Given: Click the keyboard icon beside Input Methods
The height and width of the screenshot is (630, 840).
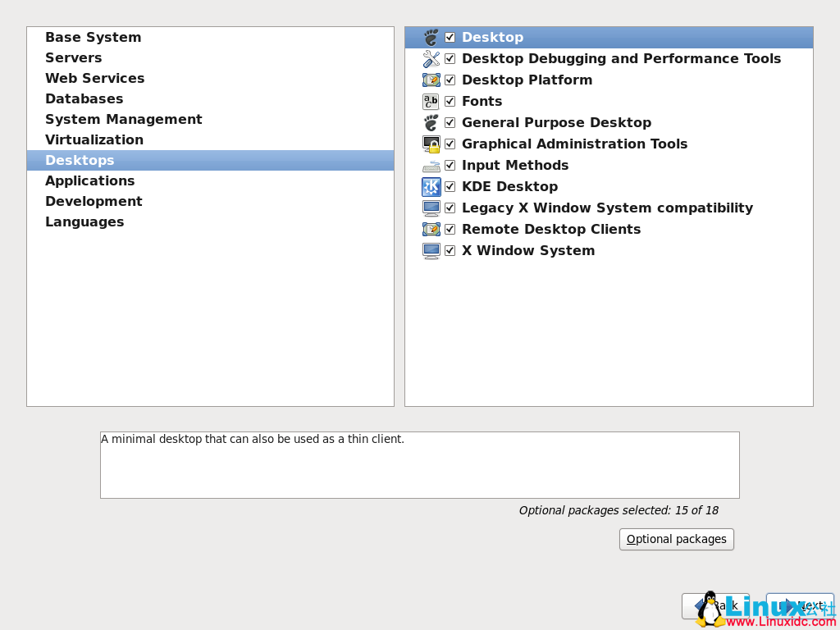Looking at the screenshot, I should 430,165.
